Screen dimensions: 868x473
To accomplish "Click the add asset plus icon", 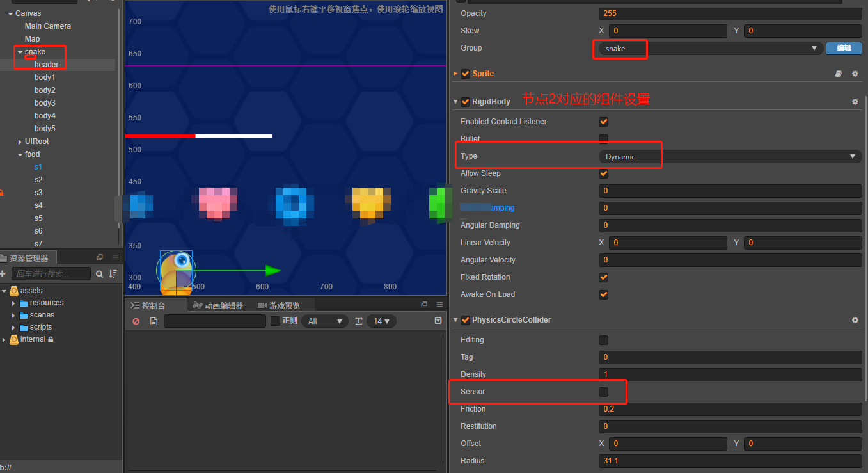I will (3, 274).
